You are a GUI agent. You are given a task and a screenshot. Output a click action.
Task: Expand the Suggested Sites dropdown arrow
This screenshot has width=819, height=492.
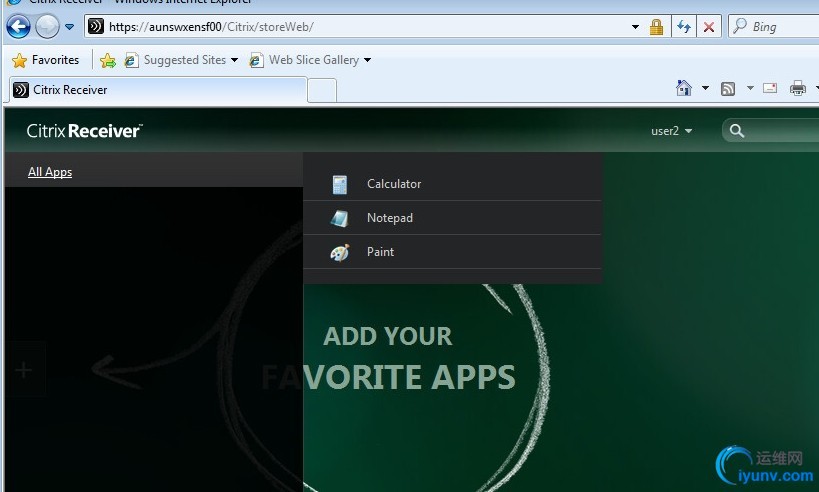pyautogui.click(x=234, y=60)
